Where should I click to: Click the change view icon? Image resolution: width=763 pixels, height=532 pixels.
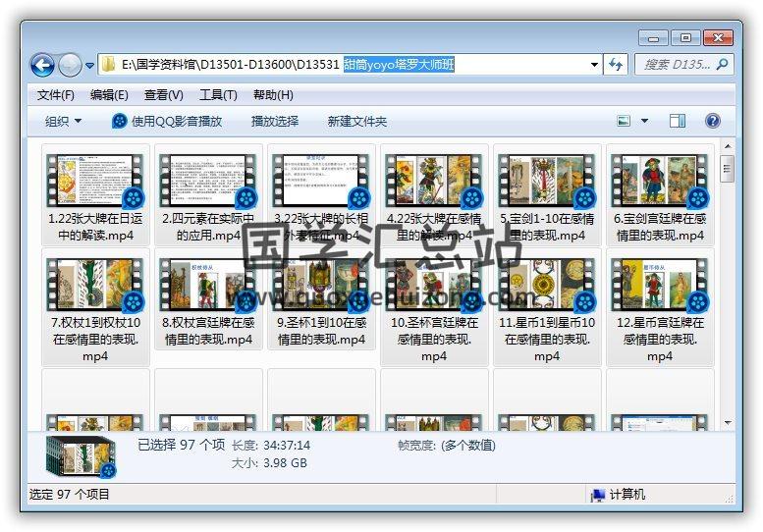624,121
